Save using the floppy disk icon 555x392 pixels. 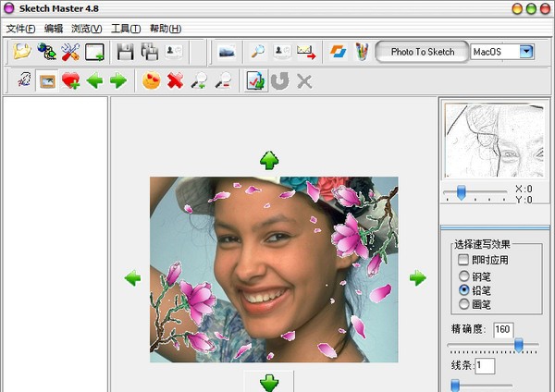coord(125,52)
